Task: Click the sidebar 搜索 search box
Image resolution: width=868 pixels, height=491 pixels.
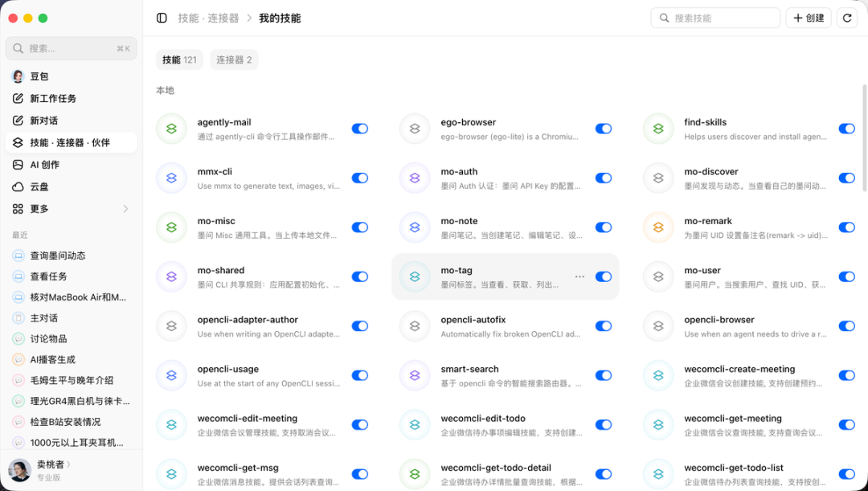Action: (72, 49)
